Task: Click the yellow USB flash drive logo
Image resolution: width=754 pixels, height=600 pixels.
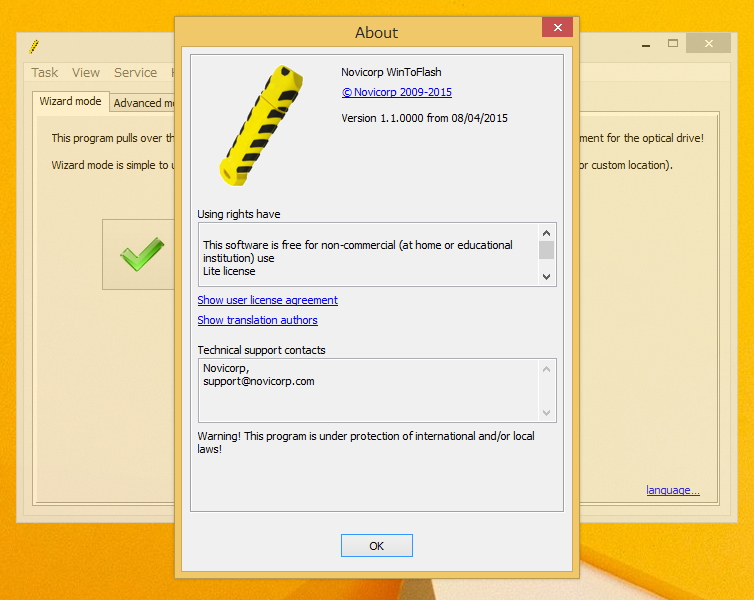Action: (x=261, y=125)
